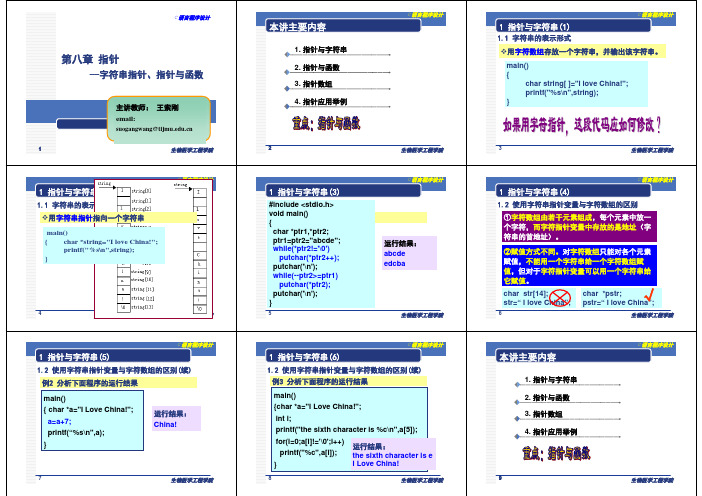Click the blue line 'while(*ptr2!='\0')'

301,248
